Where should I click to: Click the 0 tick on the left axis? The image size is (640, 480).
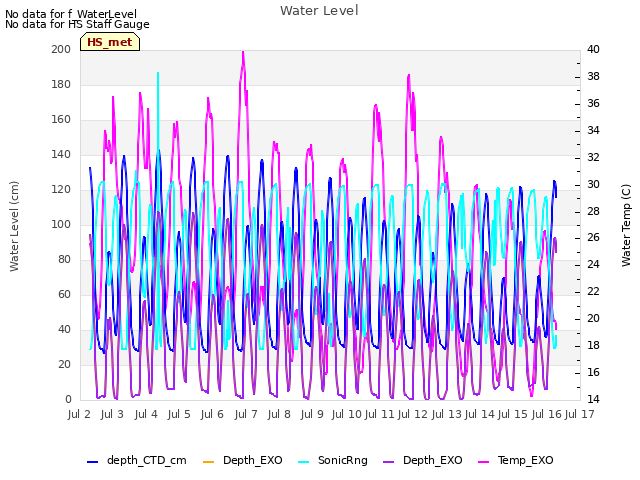point(68,399)
